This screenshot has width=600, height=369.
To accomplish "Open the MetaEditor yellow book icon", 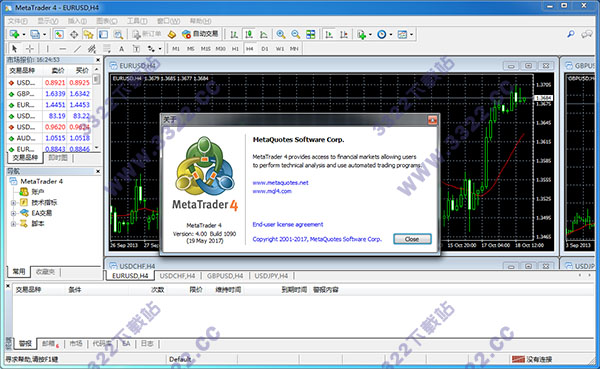I will tap(172, 34).
